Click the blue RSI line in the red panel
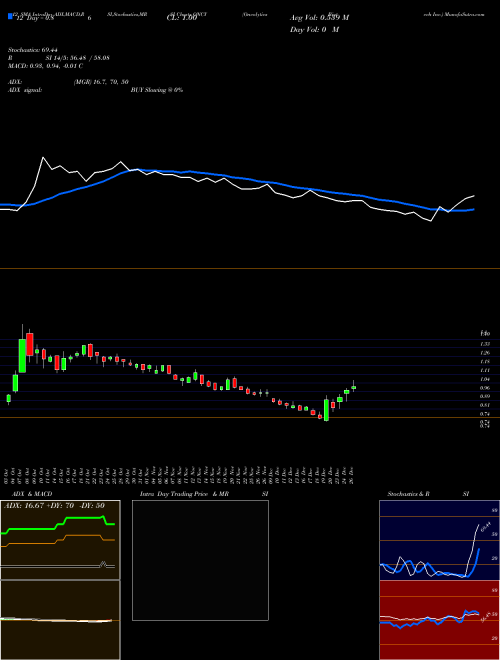Screen dimensions: 500x660 [x=429, y=619]
